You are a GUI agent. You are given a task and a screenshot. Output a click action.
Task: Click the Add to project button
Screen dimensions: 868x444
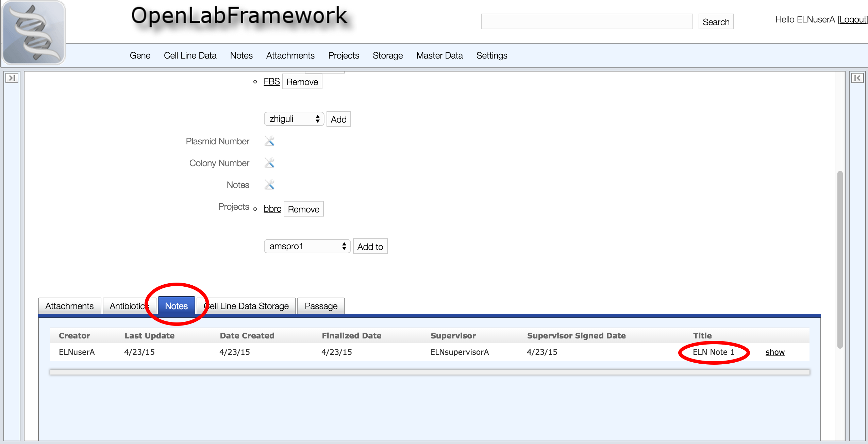370,247
